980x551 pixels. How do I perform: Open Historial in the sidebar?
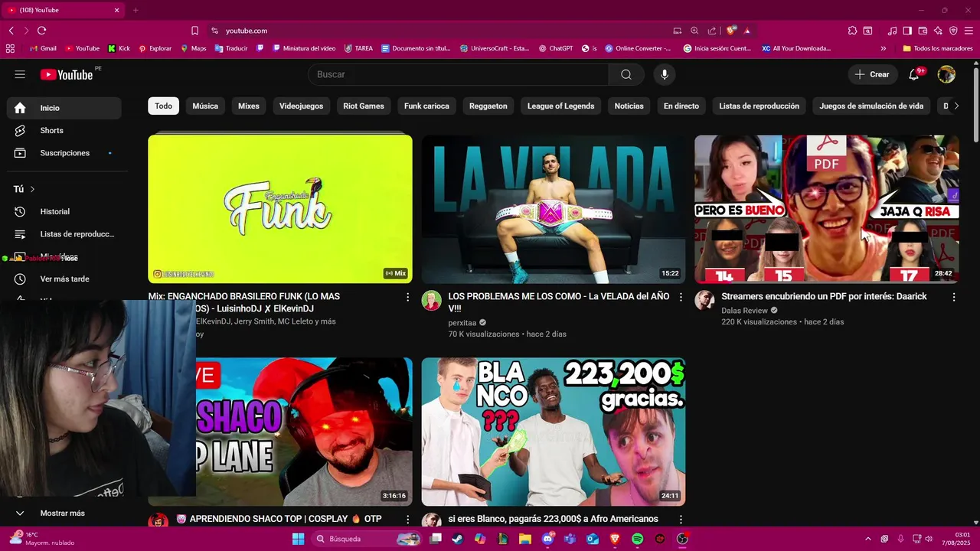(x=64, y=211)
